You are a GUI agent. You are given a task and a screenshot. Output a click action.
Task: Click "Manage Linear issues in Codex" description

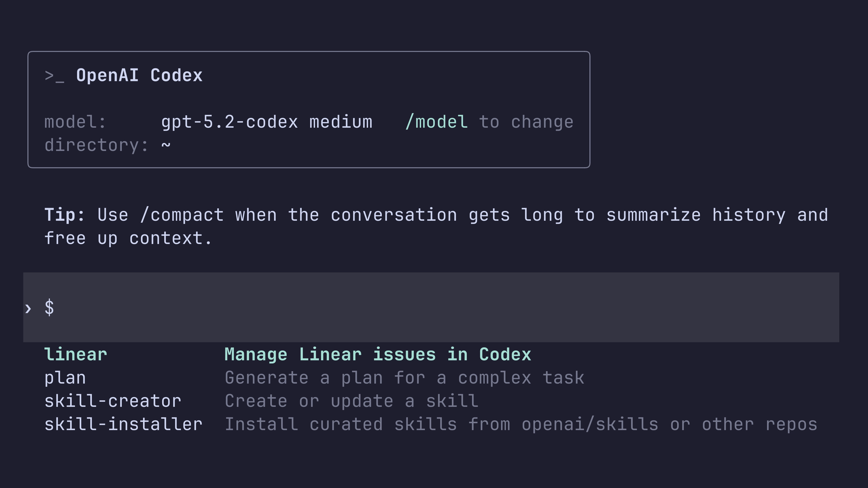pos(378,355)
